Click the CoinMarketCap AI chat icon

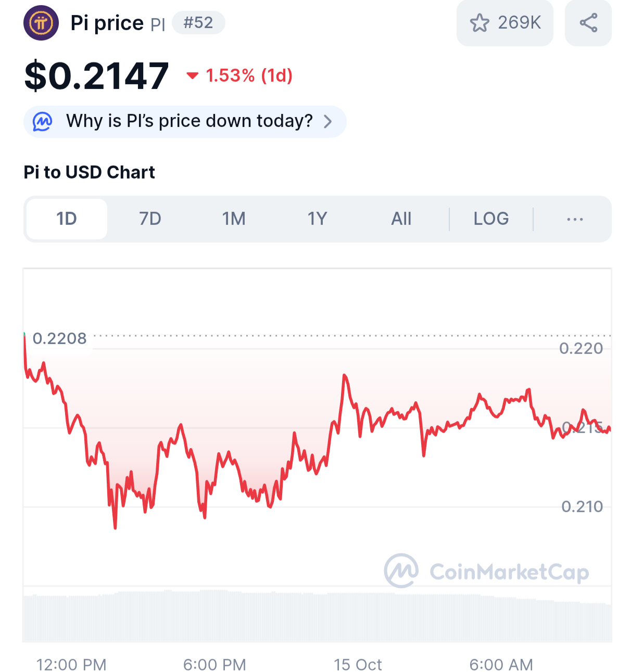[x=43, y=121]
